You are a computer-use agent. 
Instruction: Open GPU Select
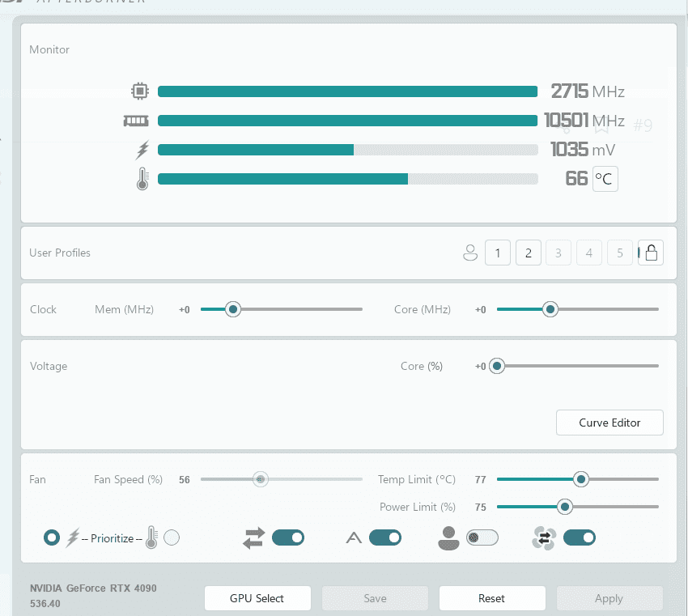257,598
